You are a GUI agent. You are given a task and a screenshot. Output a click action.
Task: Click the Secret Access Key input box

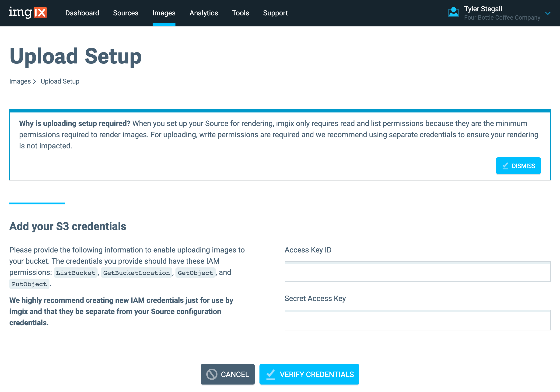coord(417,320)
